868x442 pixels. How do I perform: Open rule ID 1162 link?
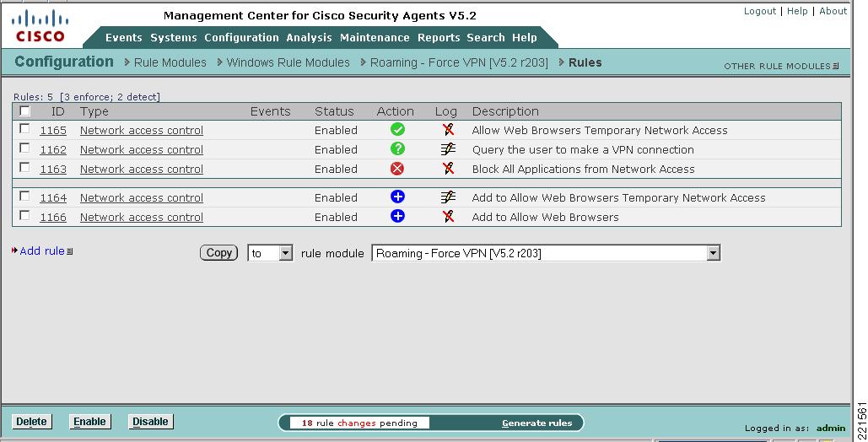pyautogui.click(x=53, y=149)
